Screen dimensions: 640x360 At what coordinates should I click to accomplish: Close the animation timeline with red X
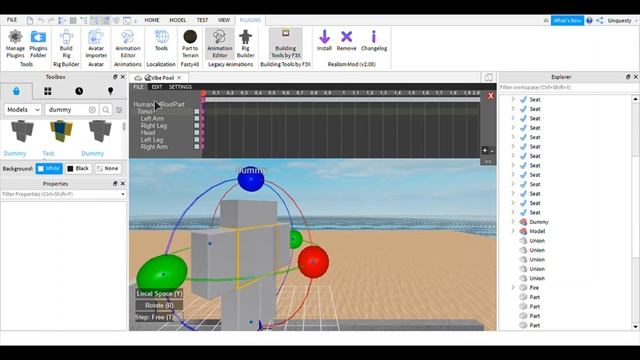coord(491,96)
